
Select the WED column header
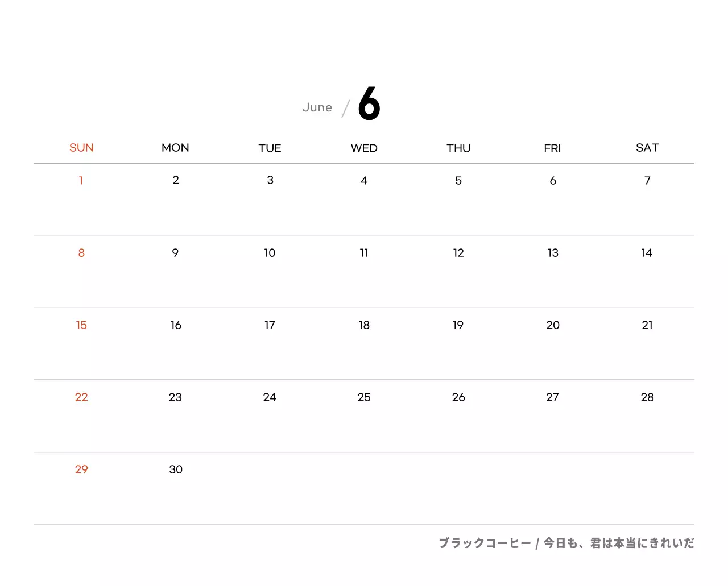click(364, 148)
